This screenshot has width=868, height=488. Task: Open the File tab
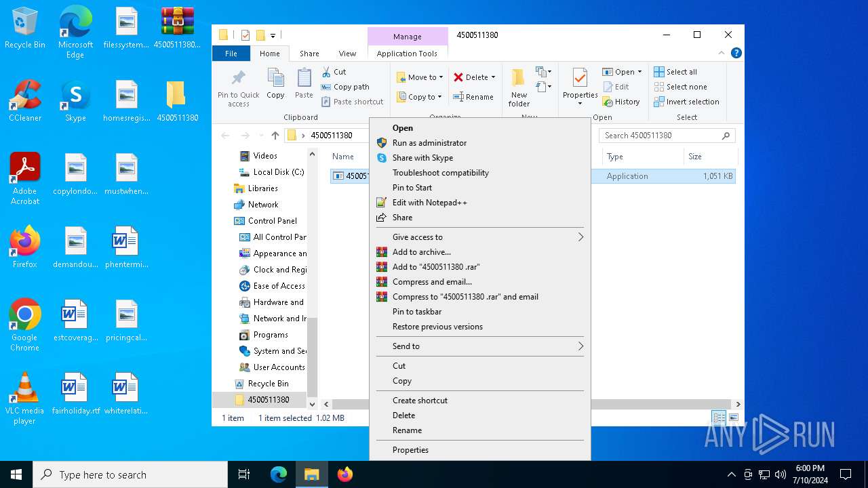(231, 54)
